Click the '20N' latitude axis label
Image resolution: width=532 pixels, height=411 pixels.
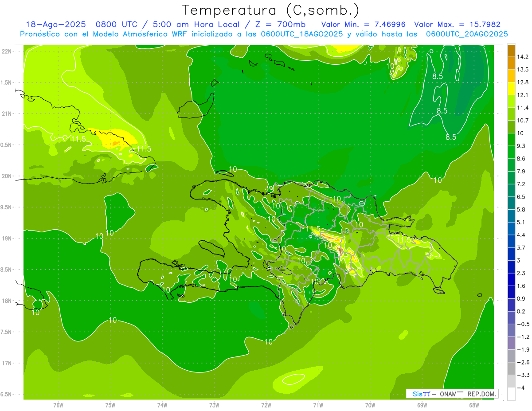7,176
